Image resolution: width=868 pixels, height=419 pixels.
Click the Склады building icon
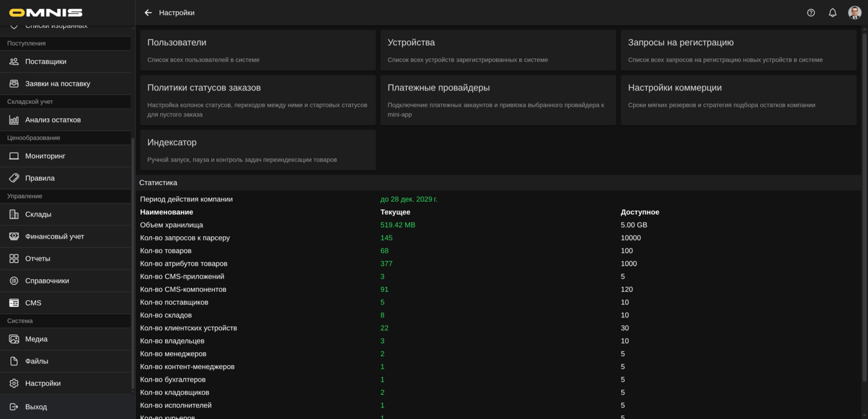point(14,215)
